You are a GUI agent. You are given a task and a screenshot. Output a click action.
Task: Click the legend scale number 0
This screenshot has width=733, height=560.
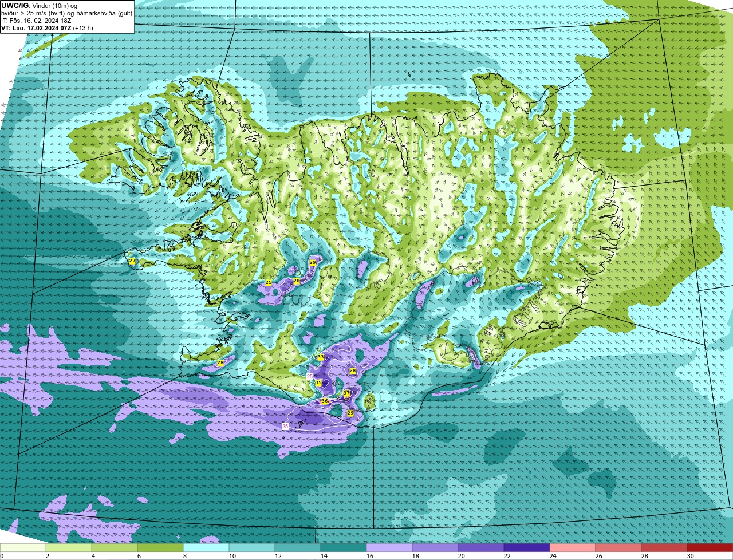click(2, 556)
